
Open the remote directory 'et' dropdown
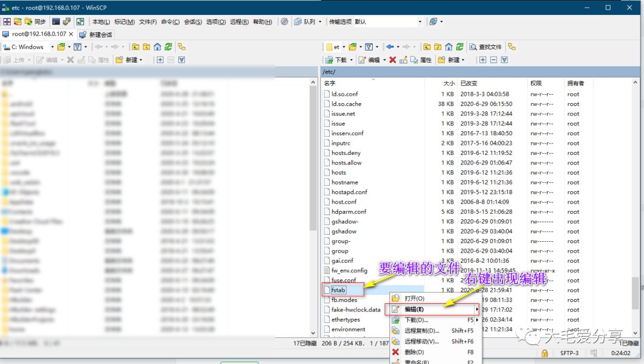[x=336, y=47]
